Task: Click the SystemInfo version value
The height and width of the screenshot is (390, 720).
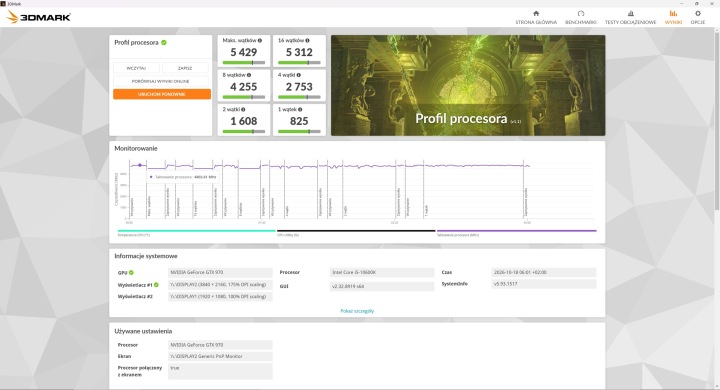Action: pos(544,284)
